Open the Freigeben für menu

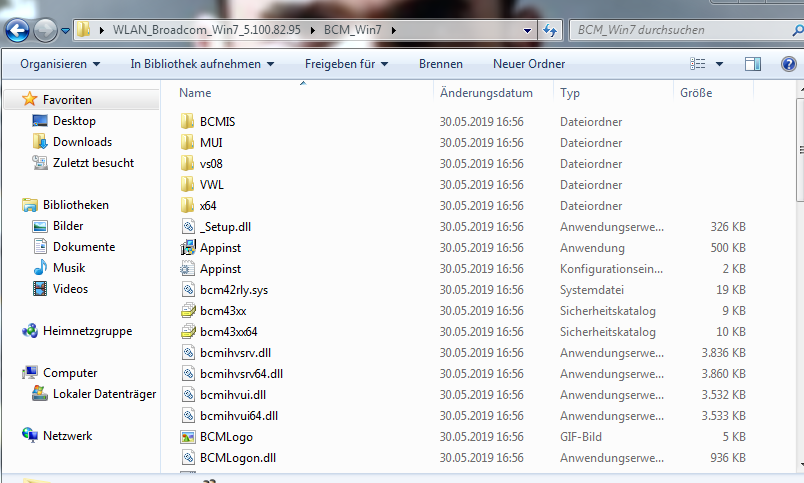pyautogui.click(x=346, y=64)
